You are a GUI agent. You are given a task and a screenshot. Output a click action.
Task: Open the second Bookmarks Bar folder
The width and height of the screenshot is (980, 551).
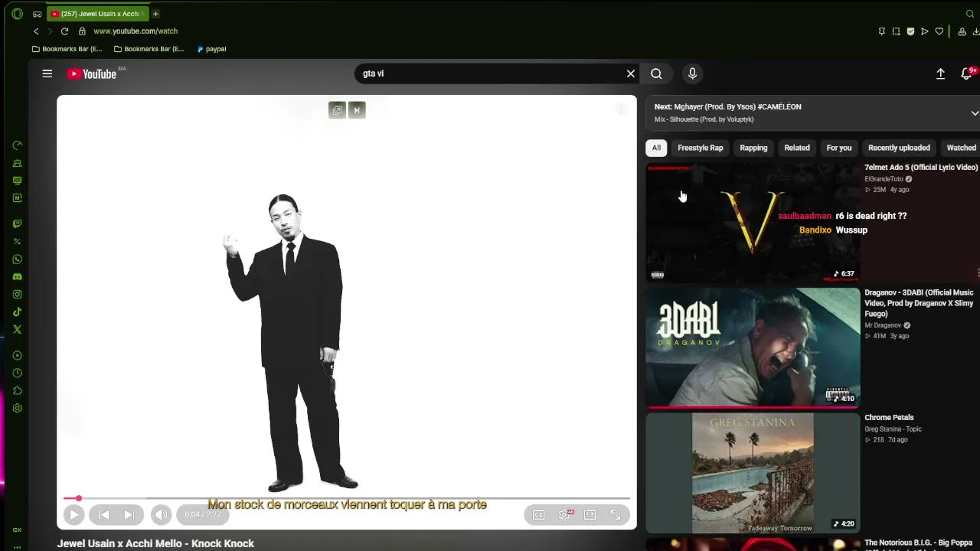point(149,49)
